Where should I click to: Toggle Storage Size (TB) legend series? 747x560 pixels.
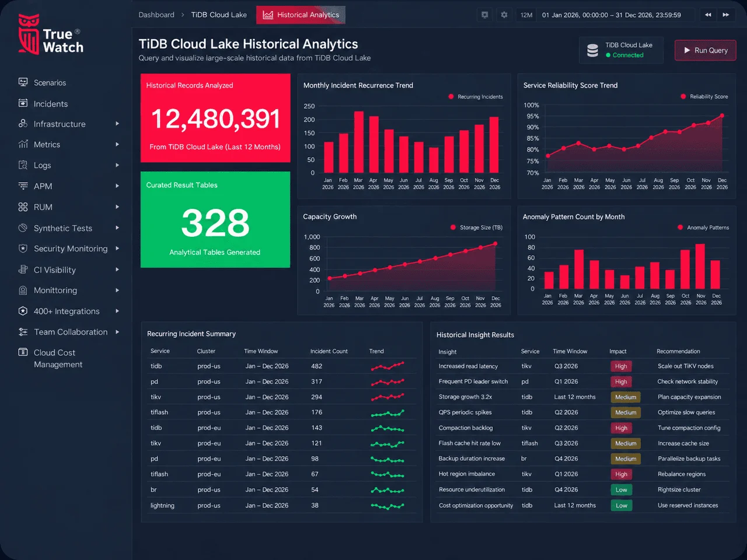click(477, 228)
